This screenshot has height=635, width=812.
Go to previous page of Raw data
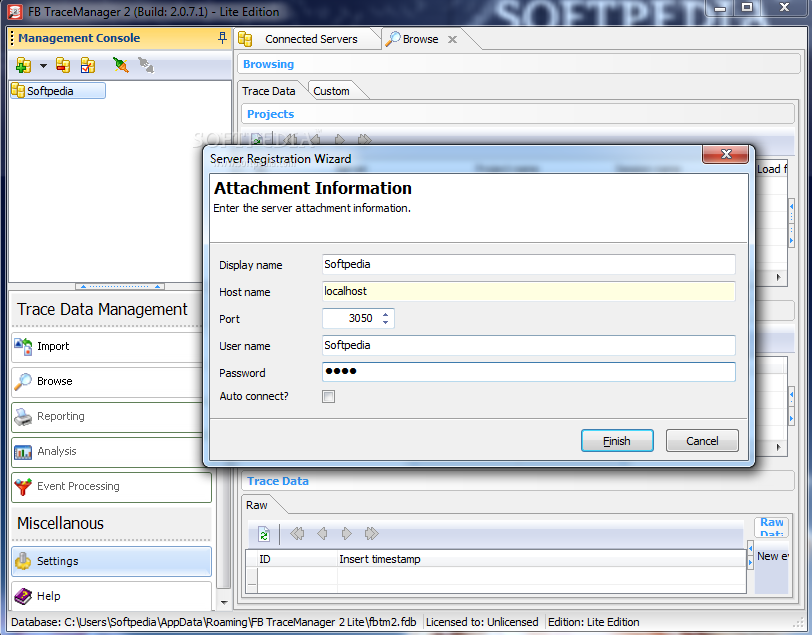322,533
